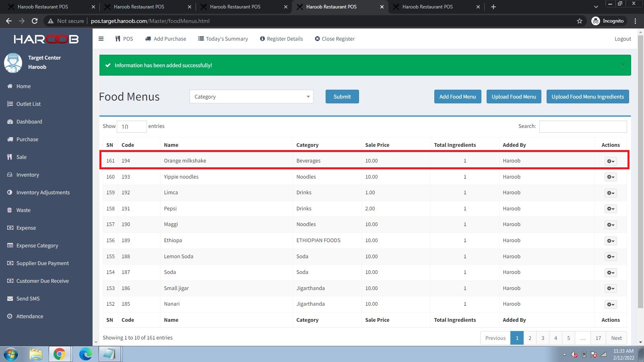Viewport: 644px width, 362px height.
Task: Click Customer Due Receive icon in sidebar
Action: [x=10, y=281]
